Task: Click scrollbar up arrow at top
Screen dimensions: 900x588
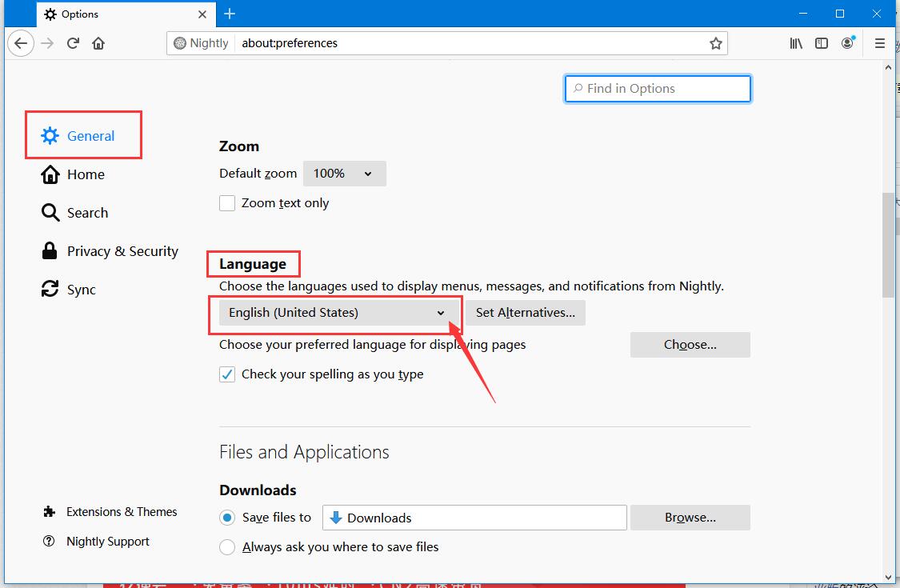Action: tap(889, 67)
